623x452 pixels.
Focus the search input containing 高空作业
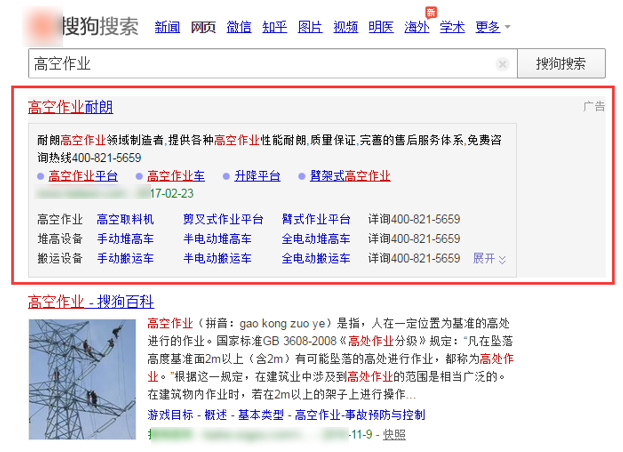273,64
